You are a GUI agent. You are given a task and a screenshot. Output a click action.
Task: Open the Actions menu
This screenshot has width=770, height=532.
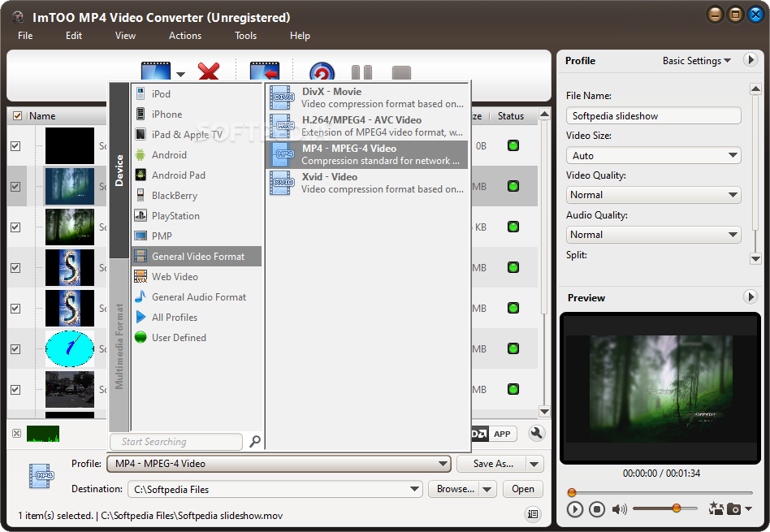click(185, 36)
